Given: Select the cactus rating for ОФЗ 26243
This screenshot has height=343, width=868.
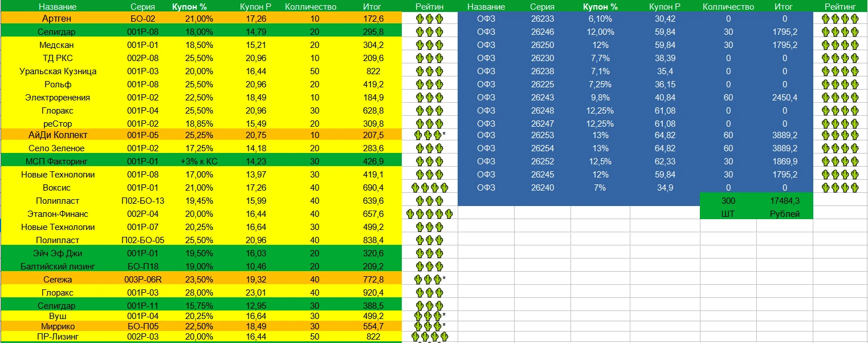Looking at the screenshot, I should coord(840,98).
